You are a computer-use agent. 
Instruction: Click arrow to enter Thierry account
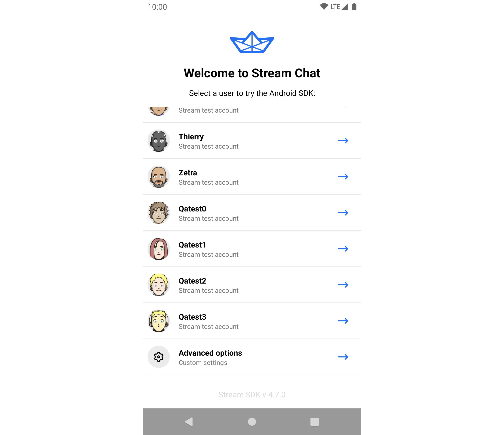(x=343, y=140)
